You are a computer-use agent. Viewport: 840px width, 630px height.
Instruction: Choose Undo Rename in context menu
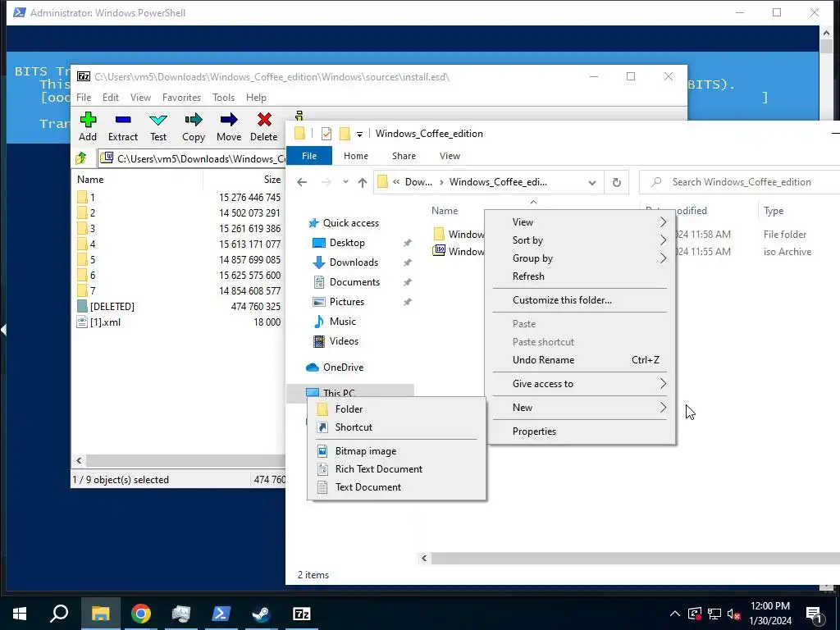tap(580, 360)
